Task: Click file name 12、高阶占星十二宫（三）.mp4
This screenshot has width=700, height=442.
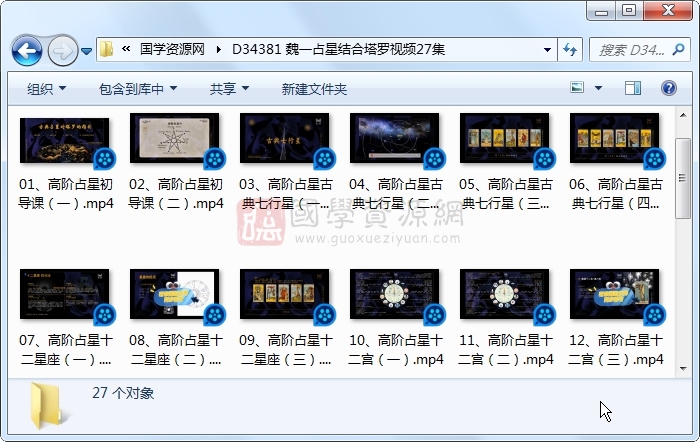Action: coord(616,350)
